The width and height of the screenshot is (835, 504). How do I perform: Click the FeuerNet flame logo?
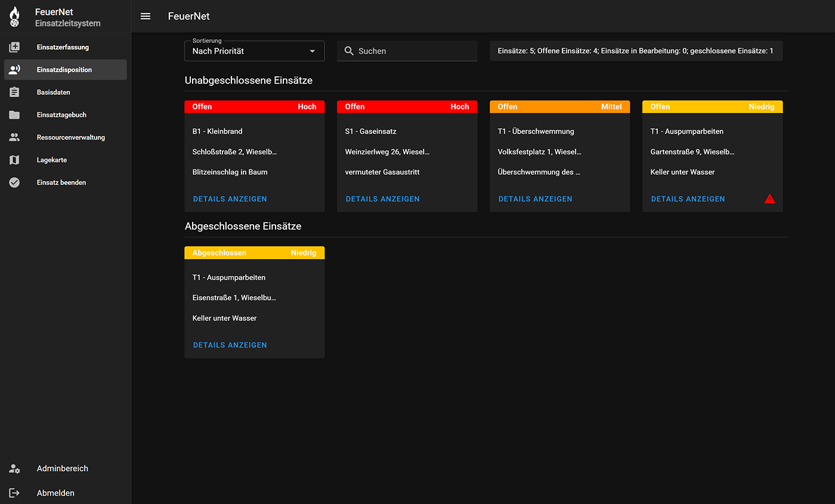click(x=15, y=17)
